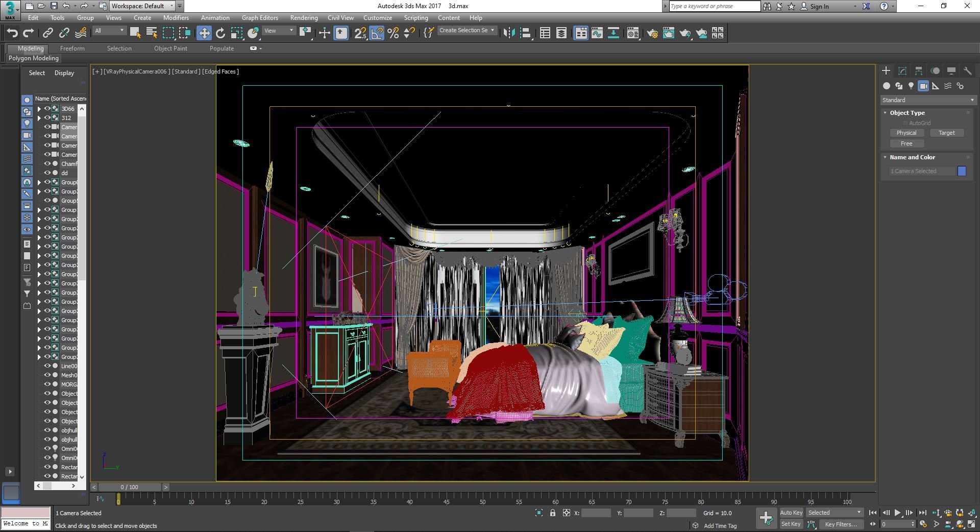The image size is (980, 532).
Task: Click the Mirror tool icon
Action: 509,33
